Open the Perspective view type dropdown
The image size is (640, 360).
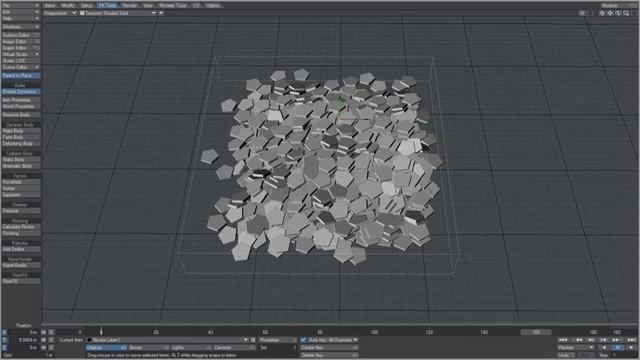coord(60,13)
